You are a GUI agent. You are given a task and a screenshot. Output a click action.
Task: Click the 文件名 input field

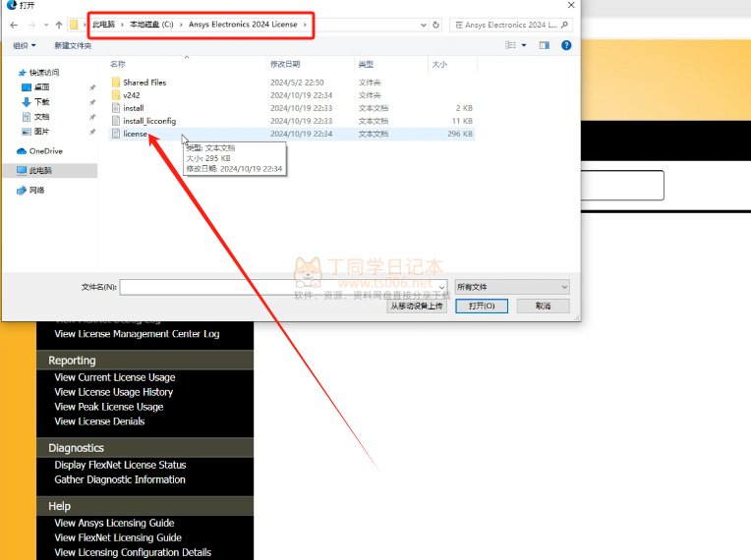283,287
